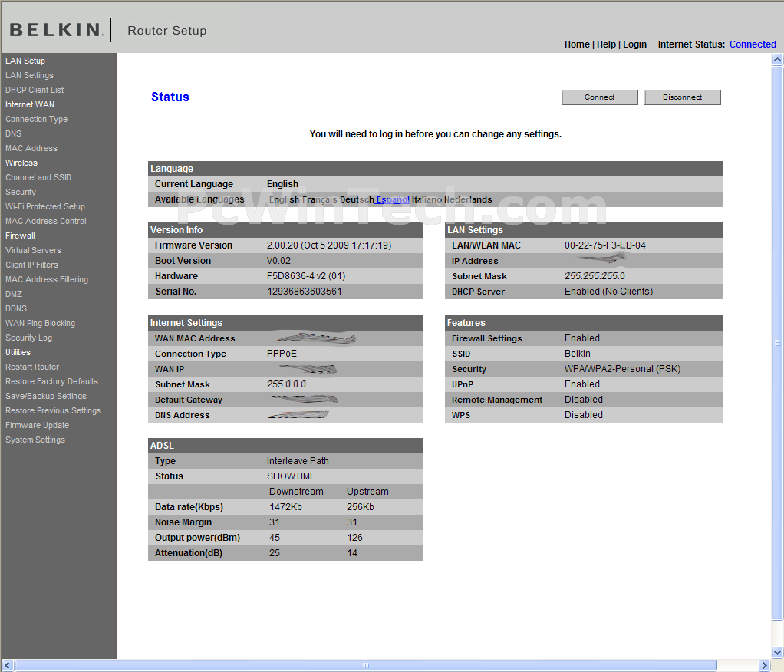Viewport: 784px width, 672px height.
Task: Select Restart Router in Utilities
Action: tap(32, 367)
